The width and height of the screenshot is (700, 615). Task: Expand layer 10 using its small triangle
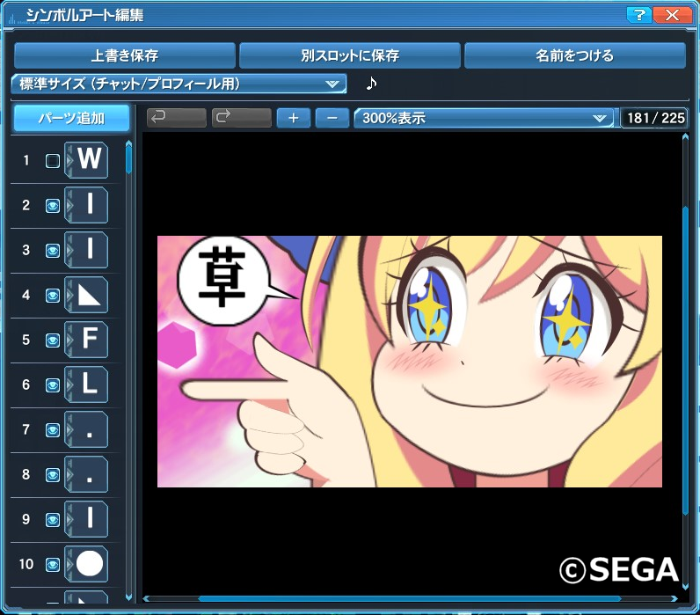tap(69, 565)
